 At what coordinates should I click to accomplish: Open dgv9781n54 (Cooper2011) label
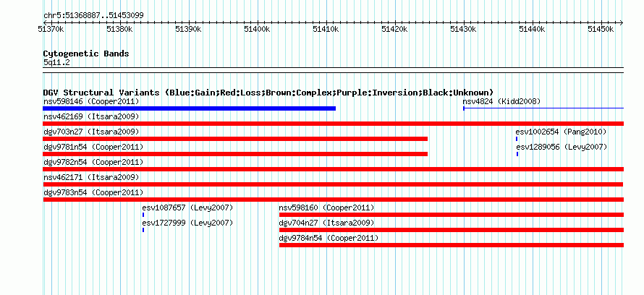pyautogui.click(x=93, y=147)
